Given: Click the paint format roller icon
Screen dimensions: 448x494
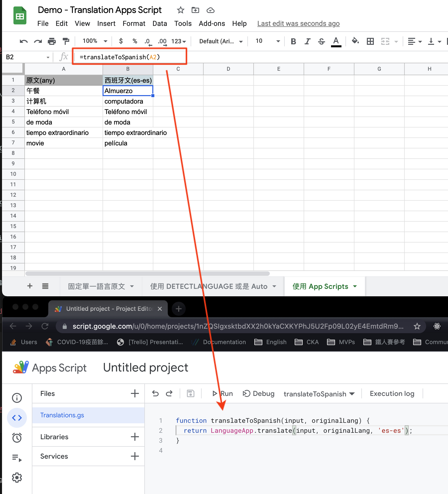Looking at the screenshot, I should [66, 41].
